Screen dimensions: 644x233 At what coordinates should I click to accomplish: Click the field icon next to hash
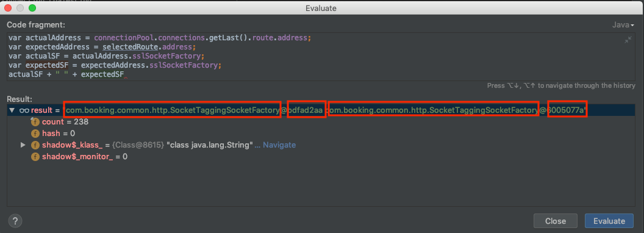point(35,134)
